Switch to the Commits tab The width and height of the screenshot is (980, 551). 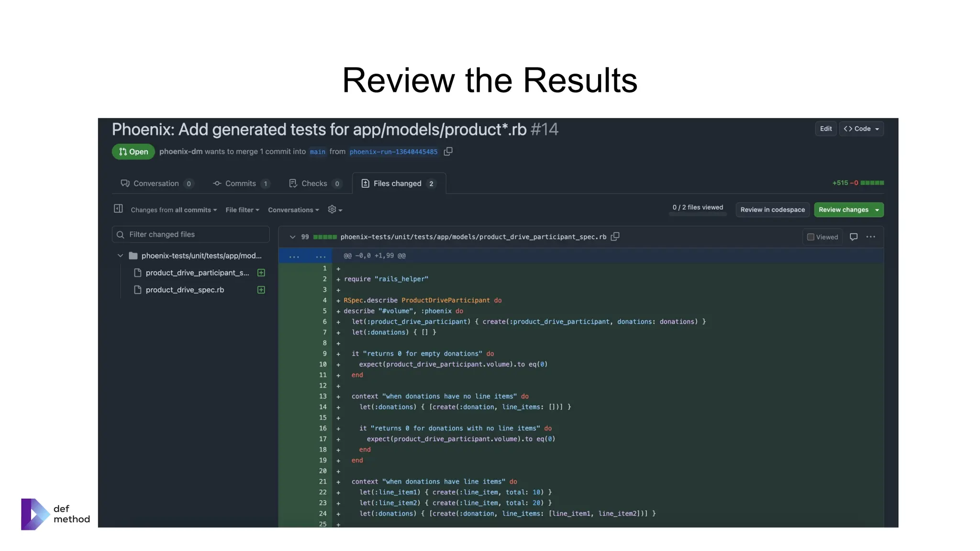tap(242, 184)
